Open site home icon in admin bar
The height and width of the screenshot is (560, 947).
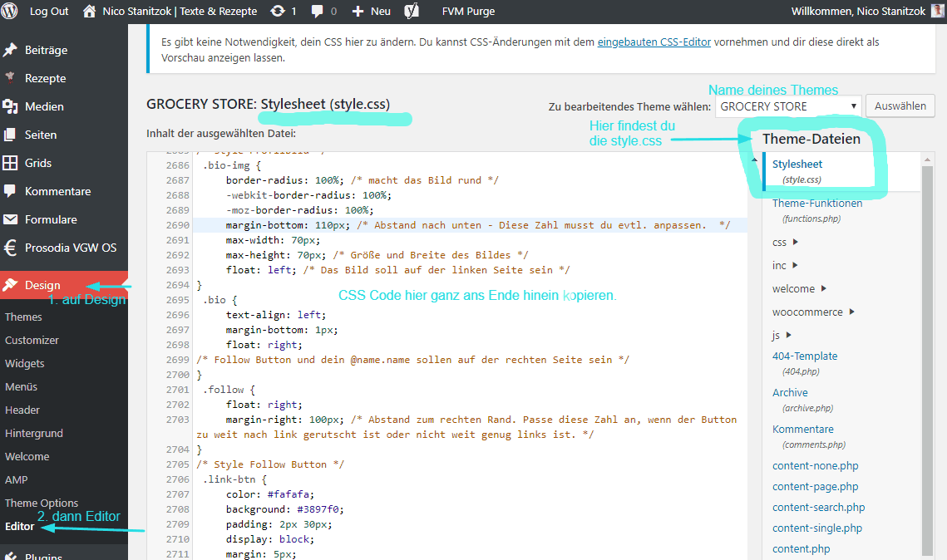90,12
